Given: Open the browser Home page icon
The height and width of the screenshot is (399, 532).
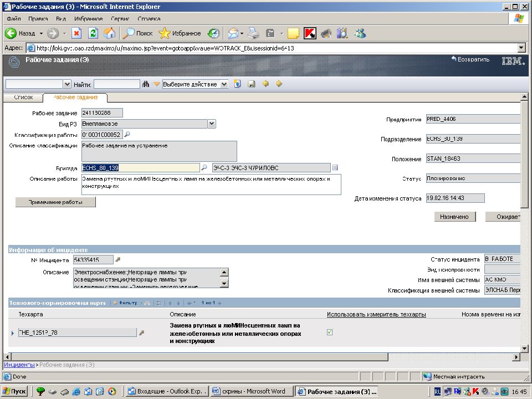Looking at the screenshot, I should pyautogui.click(x=109, y=33).
